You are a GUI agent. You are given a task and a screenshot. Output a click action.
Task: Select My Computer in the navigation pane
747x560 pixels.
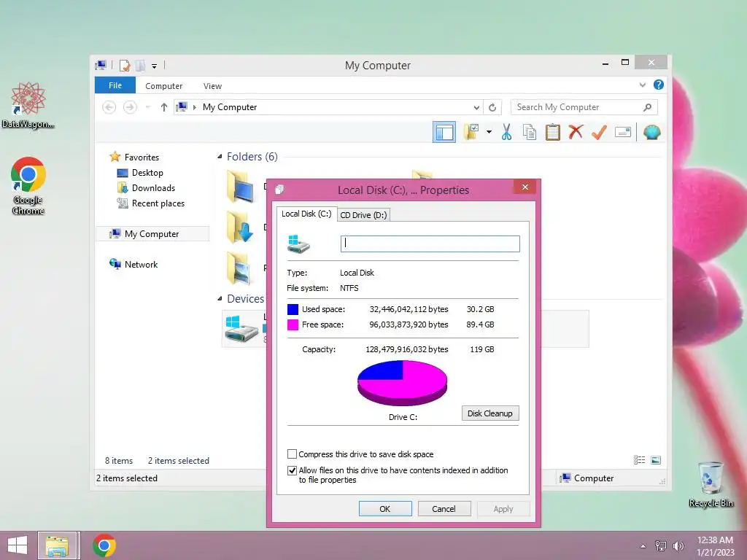point(152,234)
